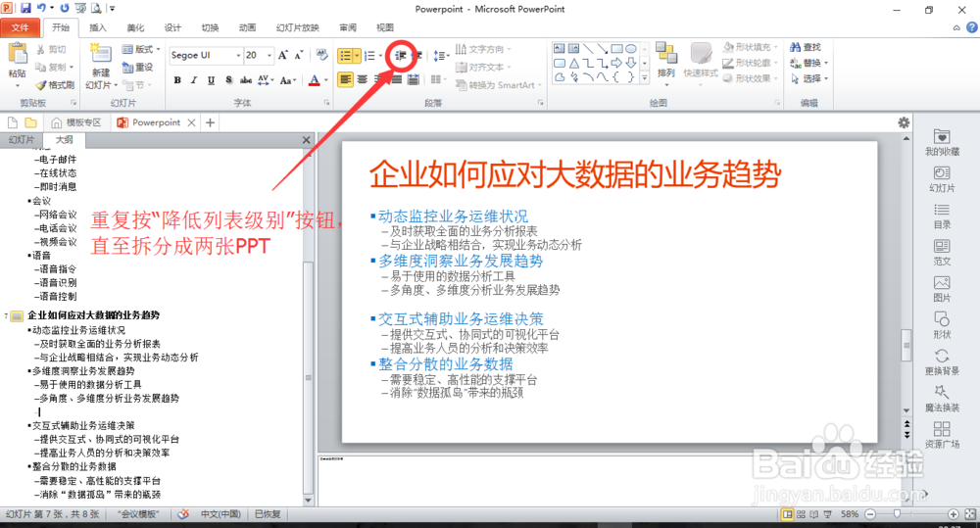Close the outline pane with X

click(x=306, y=140)
